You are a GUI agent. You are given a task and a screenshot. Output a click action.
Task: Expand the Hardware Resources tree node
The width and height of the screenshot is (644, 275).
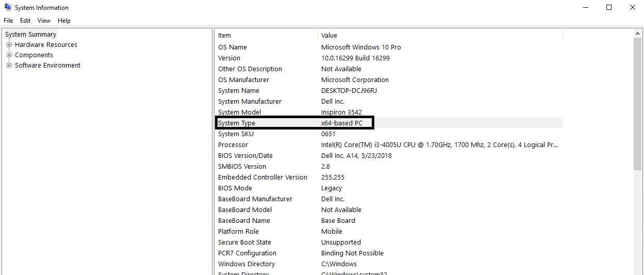pyautogui.click(x=9, y=45)
